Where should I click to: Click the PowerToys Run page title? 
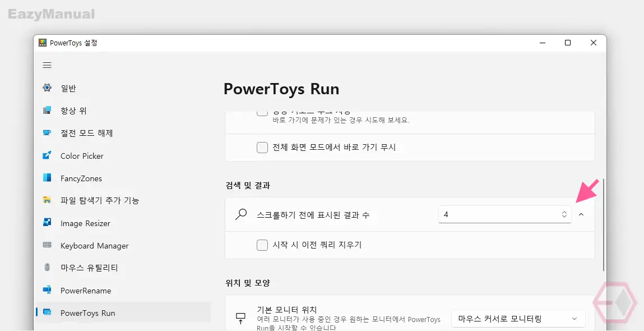281,89
